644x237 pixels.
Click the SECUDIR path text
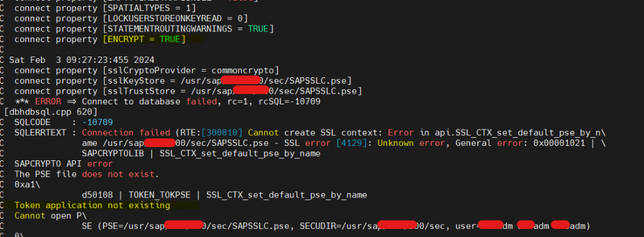tap(374, 226)
